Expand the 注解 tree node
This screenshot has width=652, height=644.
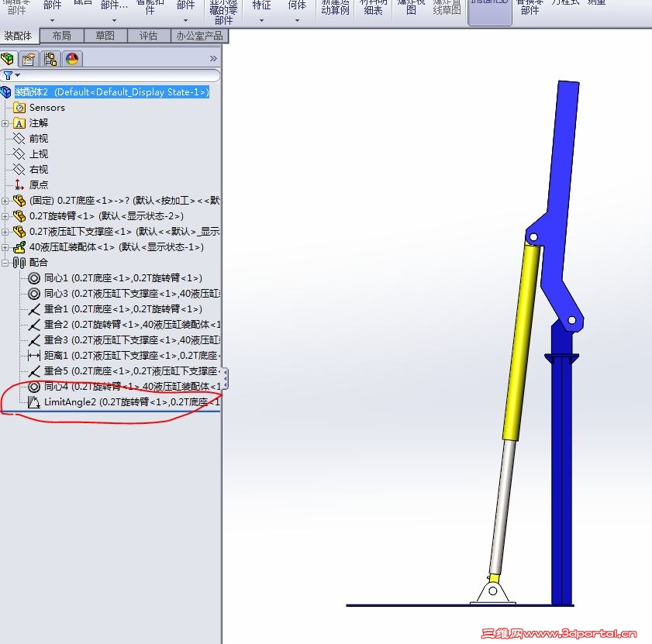pyautogui.click(x=5, y=123)
